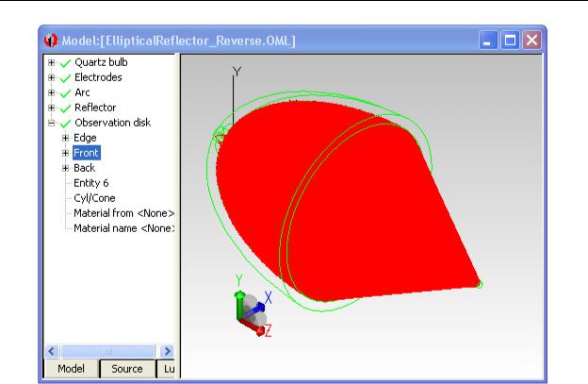Viewport: 588px width, 384px height.
Task: Select the Electrodes object
Action: point(98,77)
